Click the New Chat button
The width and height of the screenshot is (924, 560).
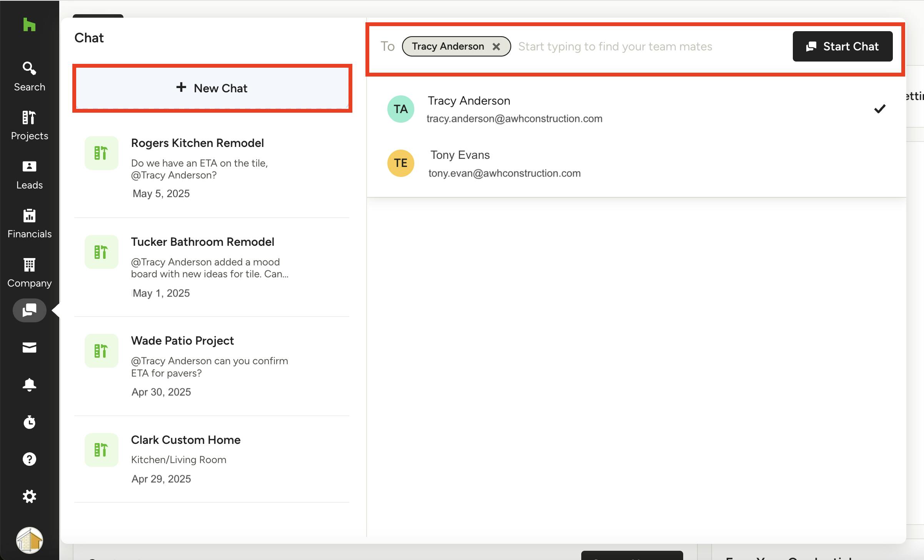point(212,88)
